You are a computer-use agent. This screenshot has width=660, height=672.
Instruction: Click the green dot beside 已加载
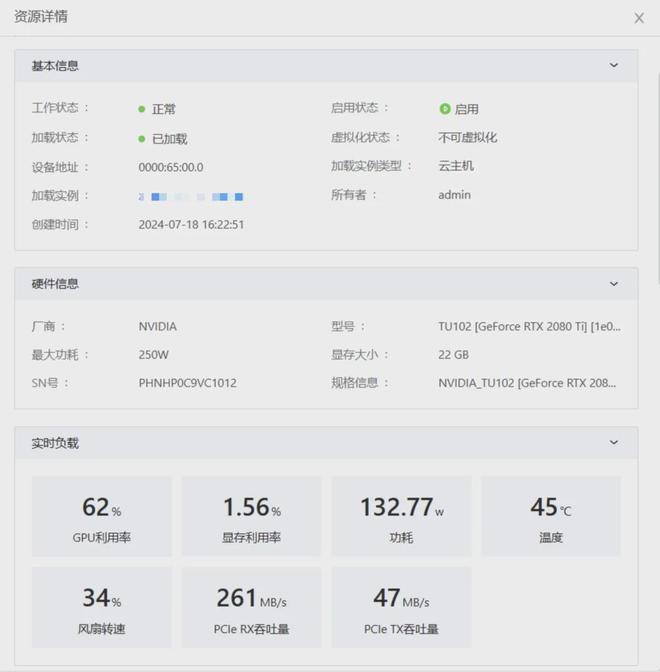(x=141, y=139)
